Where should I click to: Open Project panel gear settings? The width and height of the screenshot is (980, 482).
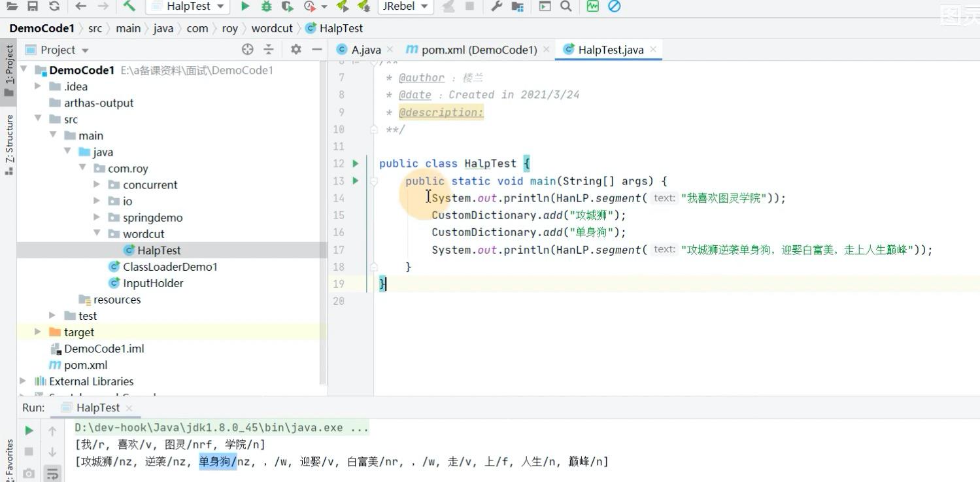pyautogui.click(x=296, y=50)
